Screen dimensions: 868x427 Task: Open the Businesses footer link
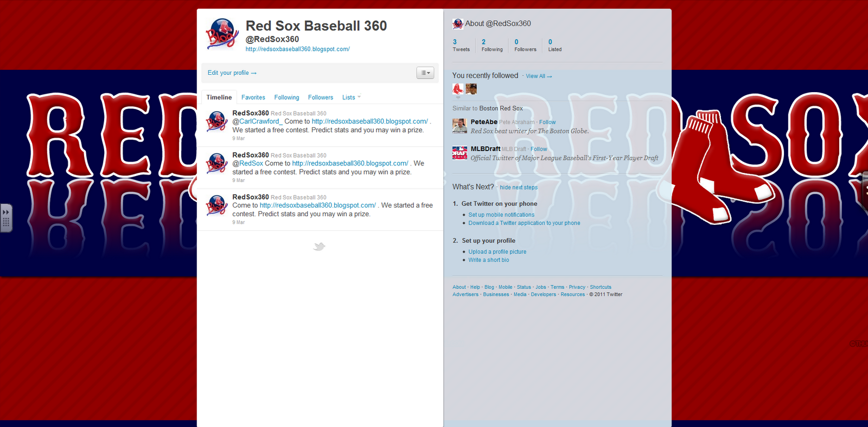(x=496, y=295)
